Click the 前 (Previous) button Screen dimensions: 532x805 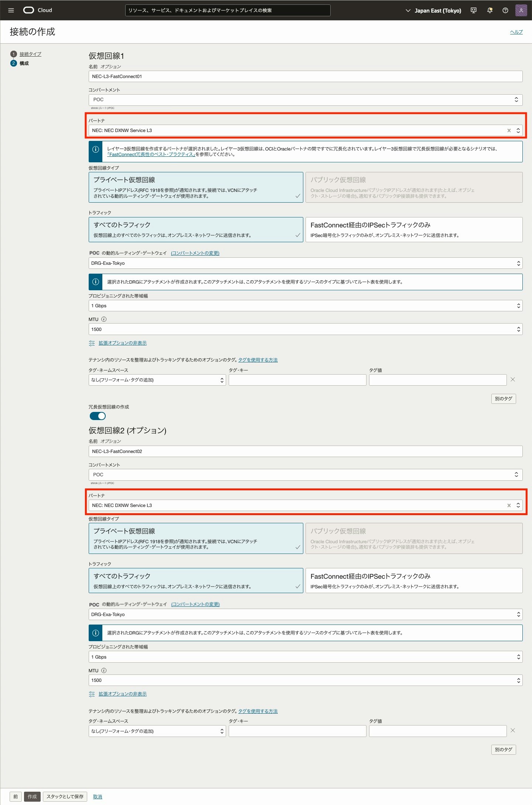[16, 796]
